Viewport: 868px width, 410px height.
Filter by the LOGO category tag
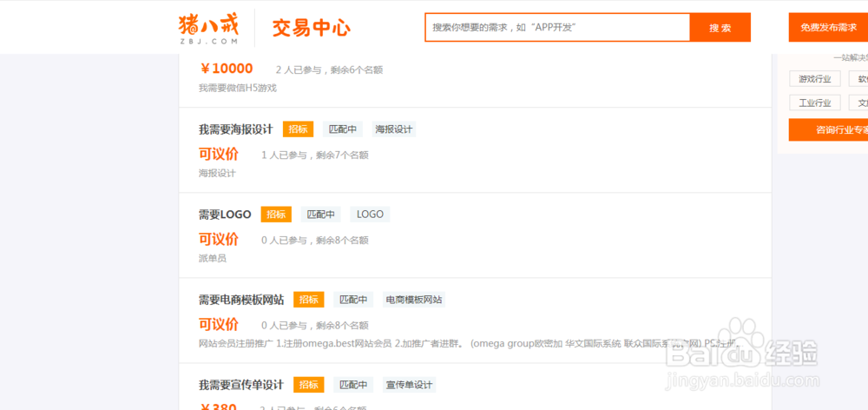(370, 215)
